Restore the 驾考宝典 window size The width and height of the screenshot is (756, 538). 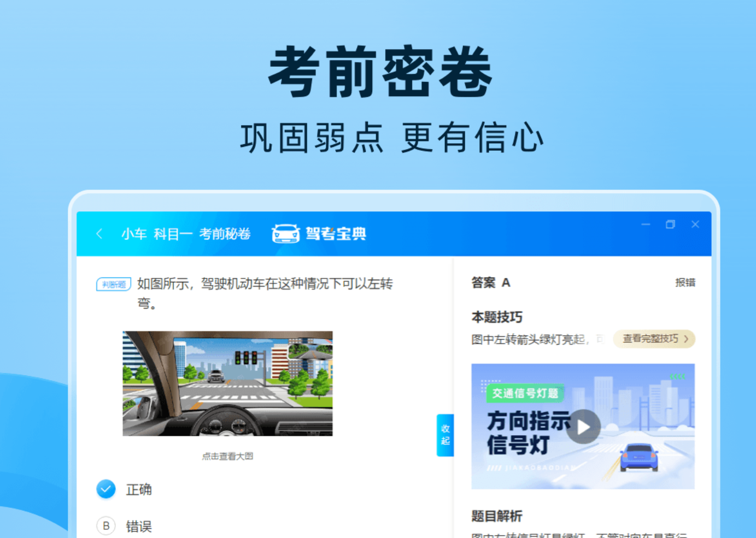pos(670,224)
